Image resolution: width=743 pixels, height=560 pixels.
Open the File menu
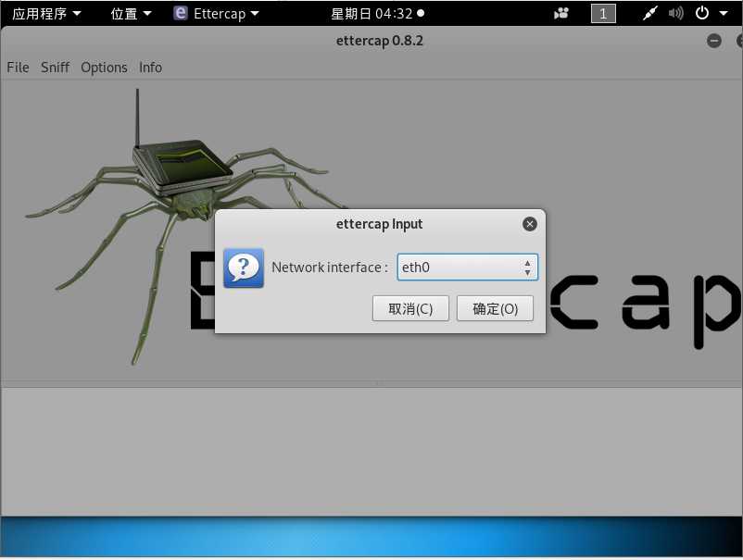[18, 68]
